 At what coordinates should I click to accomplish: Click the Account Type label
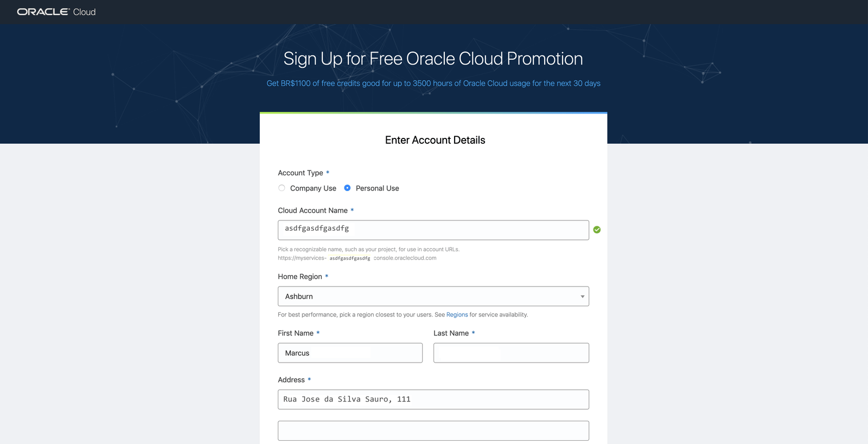(301, 173)
